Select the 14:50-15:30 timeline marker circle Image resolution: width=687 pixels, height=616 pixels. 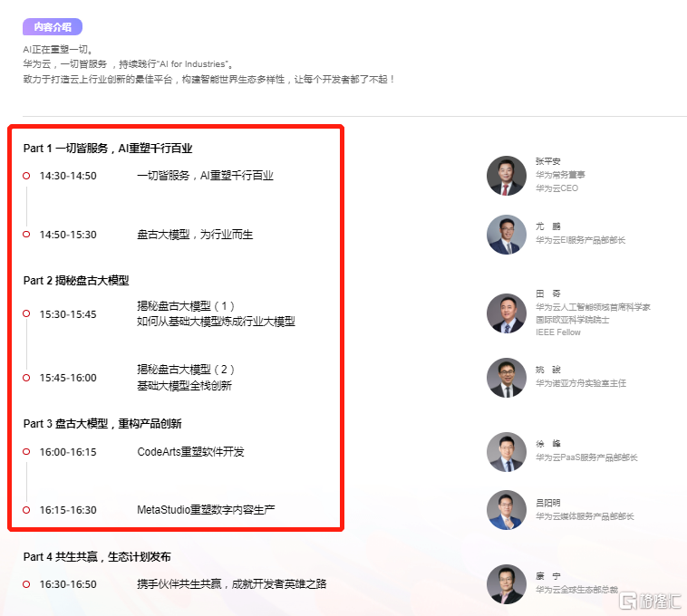click(26, 235)
